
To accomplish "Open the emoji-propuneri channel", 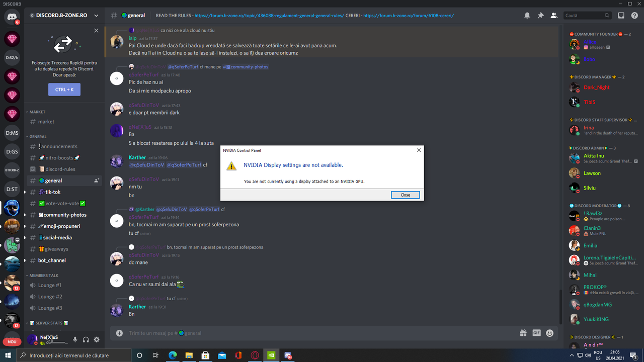I will point(64,226).
